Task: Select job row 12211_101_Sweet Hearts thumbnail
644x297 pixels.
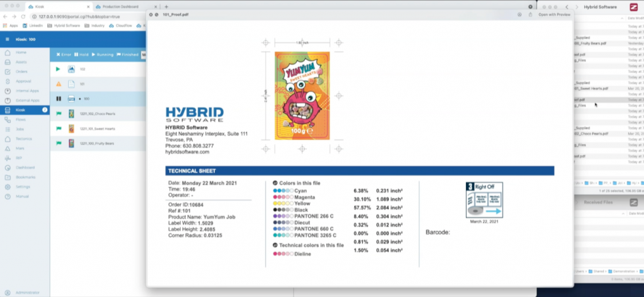Action: pos(72,129)
